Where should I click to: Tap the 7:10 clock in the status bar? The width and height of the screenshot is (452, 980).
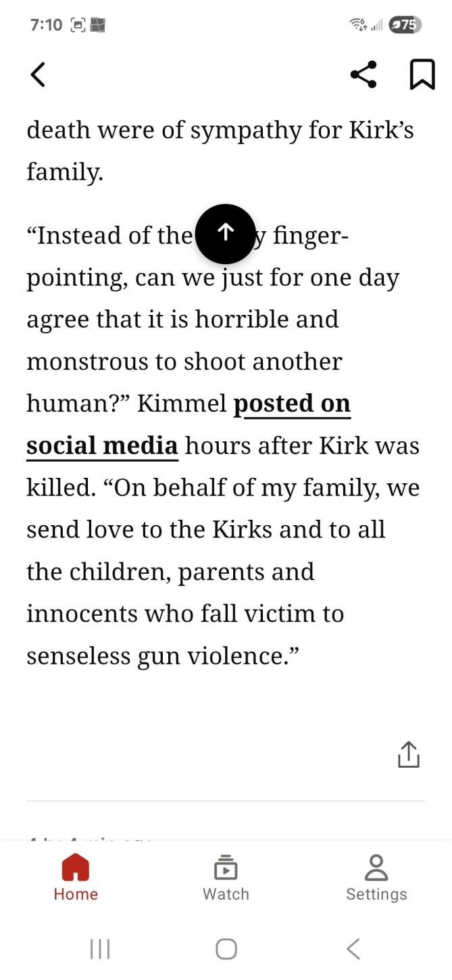click(46, 25)
